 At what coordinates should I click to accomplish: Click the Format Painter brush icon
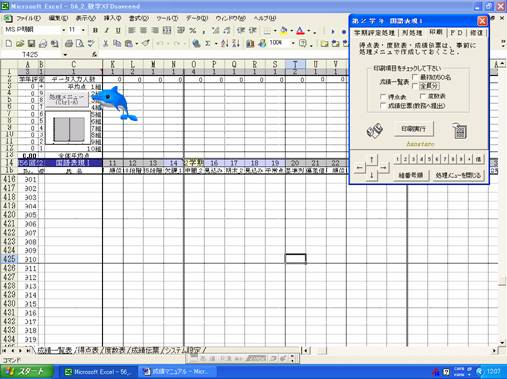(x=145, y=43)
